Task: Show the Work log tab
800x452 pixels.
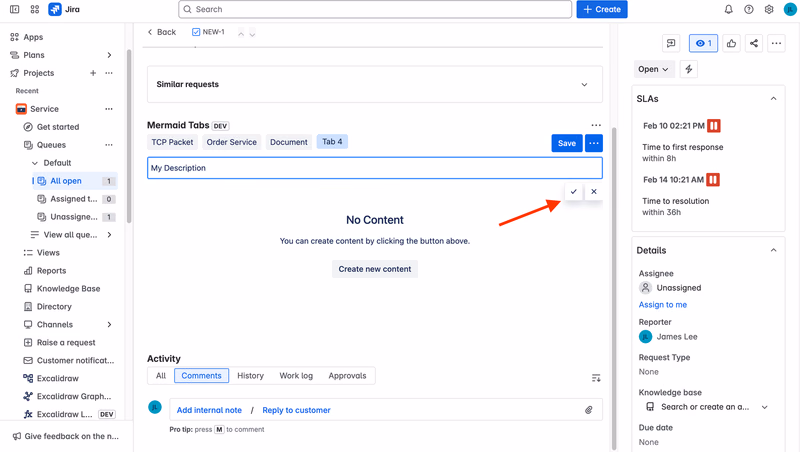Action: pyautogui.click(x=296, y=375)
